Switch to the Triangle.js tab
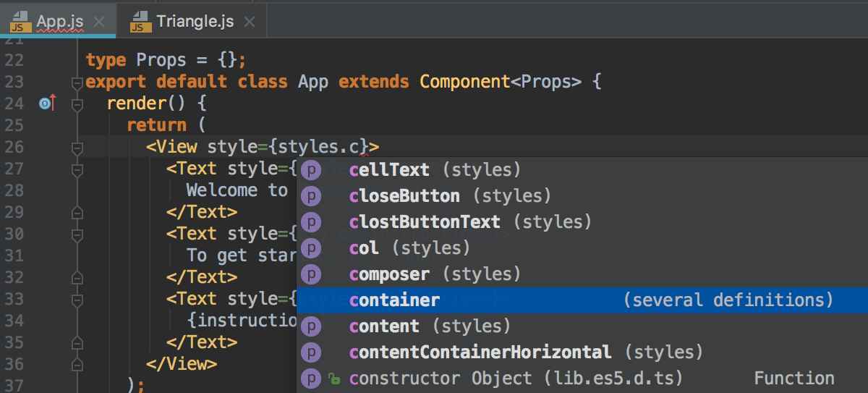Viewport: 868px width, 393px height. [x=195, y=21]
